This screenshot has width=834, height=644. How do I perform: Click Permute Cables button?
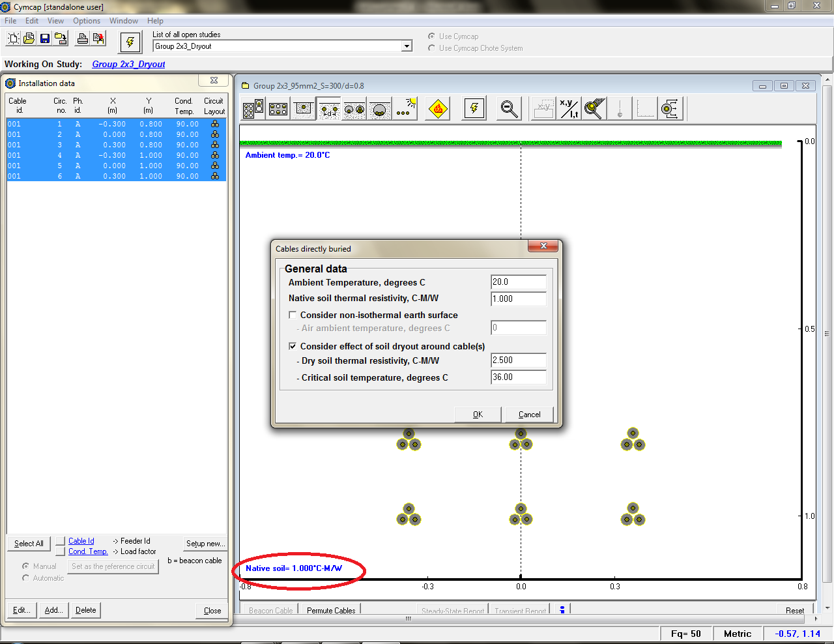tap(331, 611)
